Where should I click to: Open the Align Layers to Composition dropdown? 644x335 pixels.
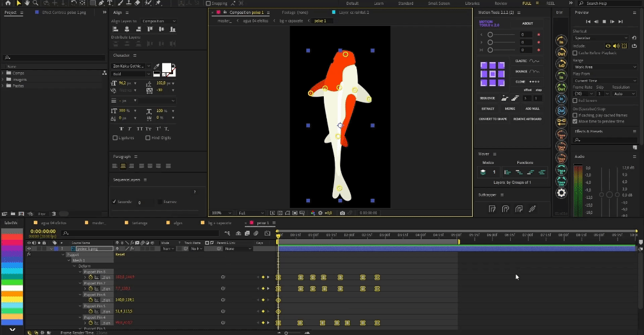[159, 21]
